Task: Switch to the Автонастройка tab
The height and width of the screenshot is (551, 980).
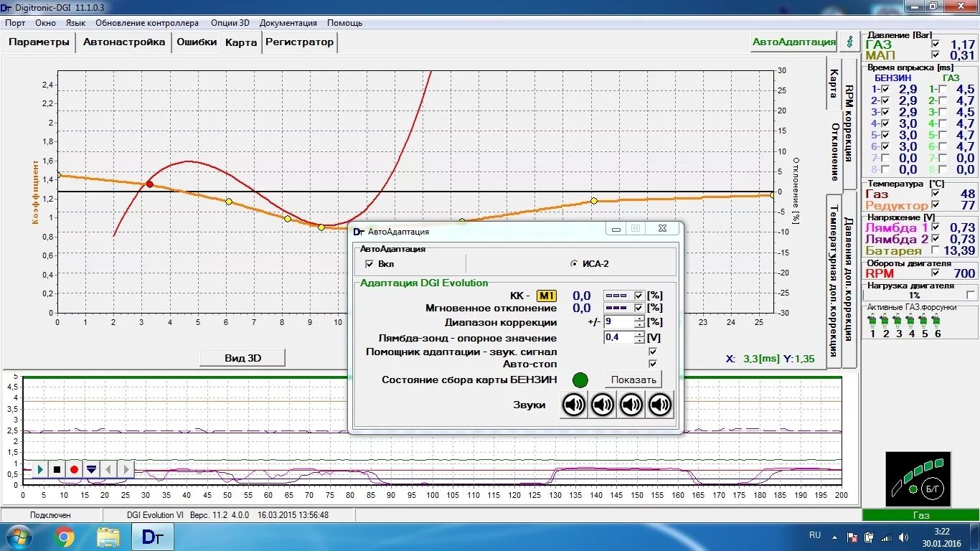Action: (x=124, y=42)
